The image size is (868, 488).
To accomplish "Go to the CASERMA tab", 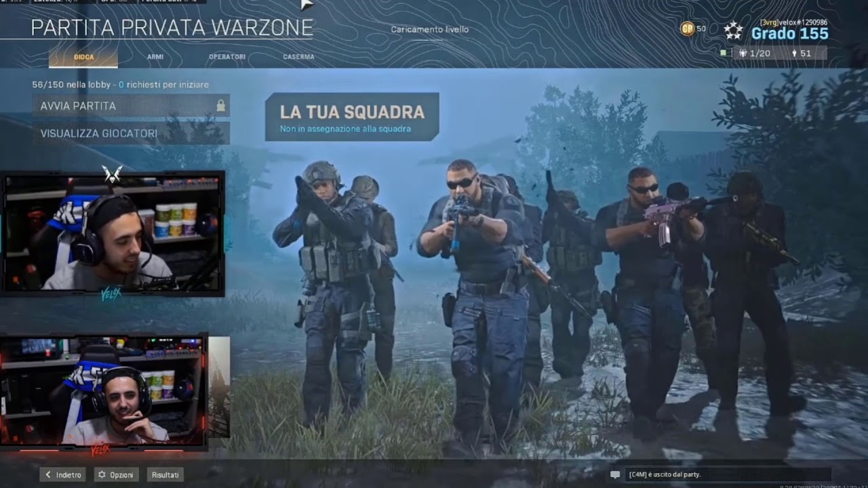I will click(298, 57).
